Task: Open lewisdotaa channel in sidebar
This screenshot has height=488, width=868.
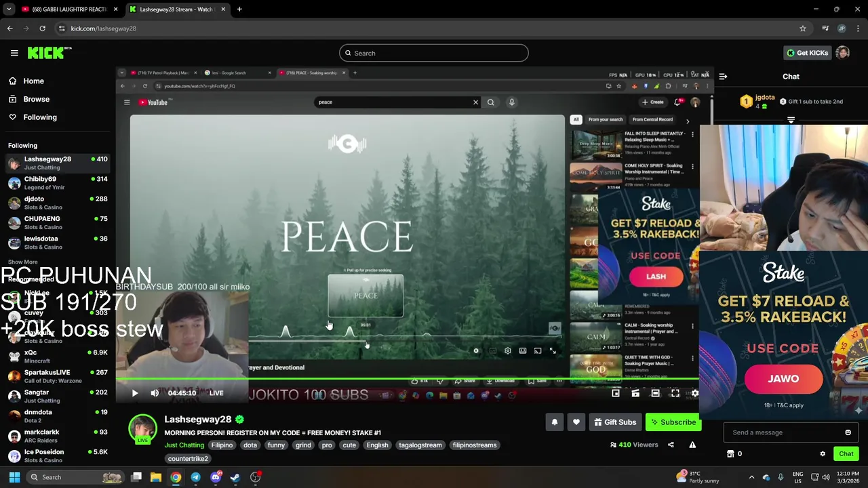Action: tap(58, 243)
